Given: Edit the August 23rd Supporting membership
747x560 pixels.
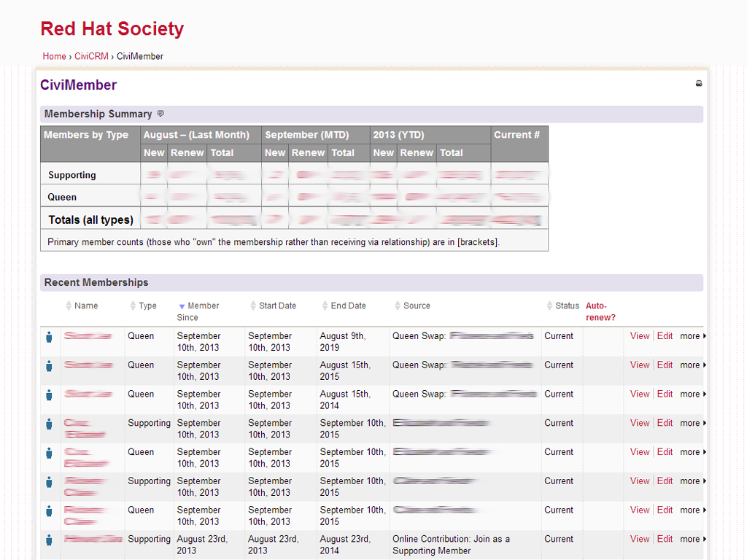Looking at the screenshot, I should click(665, 540).
